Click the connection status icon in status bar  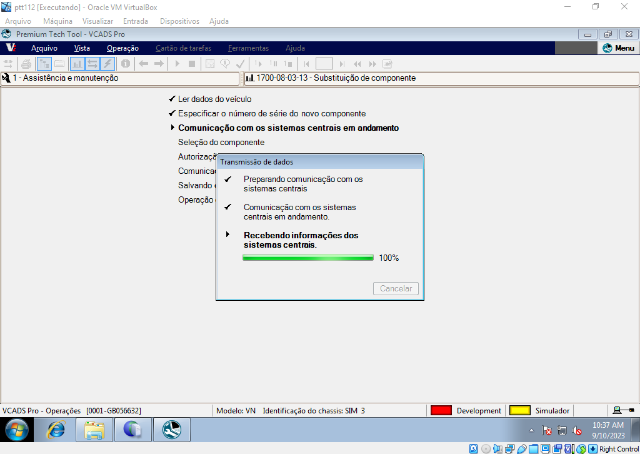624,410
